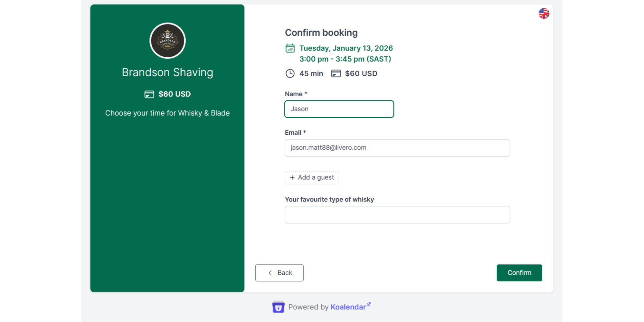This screenshot has height=322, width=644.
Task: Click the $60 USD text on green panel
Action: 175,94
